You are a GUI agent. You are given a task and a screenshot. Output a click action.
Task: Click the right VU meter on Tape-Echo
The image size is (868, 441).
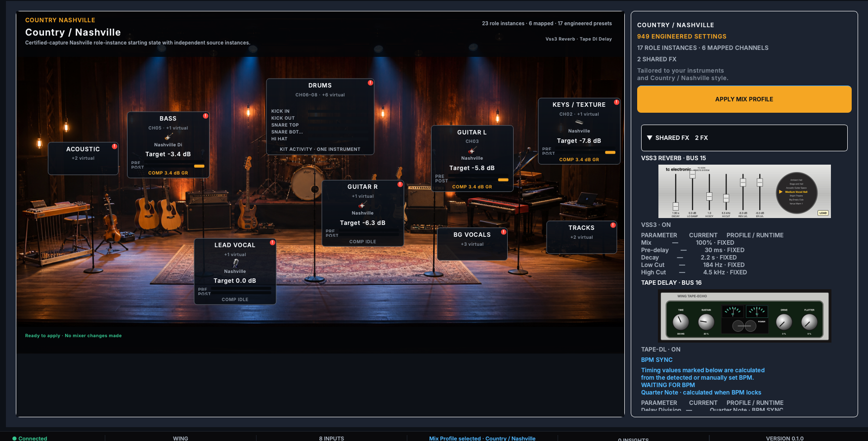pyautogui.click(x=757, y=311)
